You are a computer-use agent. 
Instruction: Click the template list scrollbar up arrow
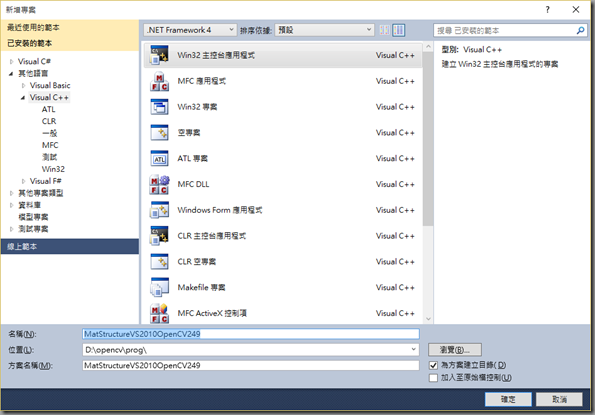point(428,47)
